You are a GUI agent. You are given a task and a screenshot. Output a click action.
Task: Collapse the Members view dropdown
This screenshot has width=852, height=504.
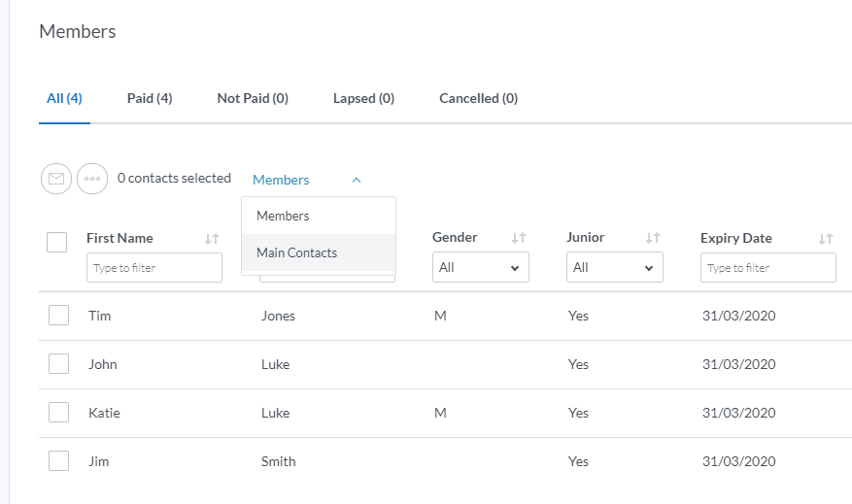(x=307, y=180)
